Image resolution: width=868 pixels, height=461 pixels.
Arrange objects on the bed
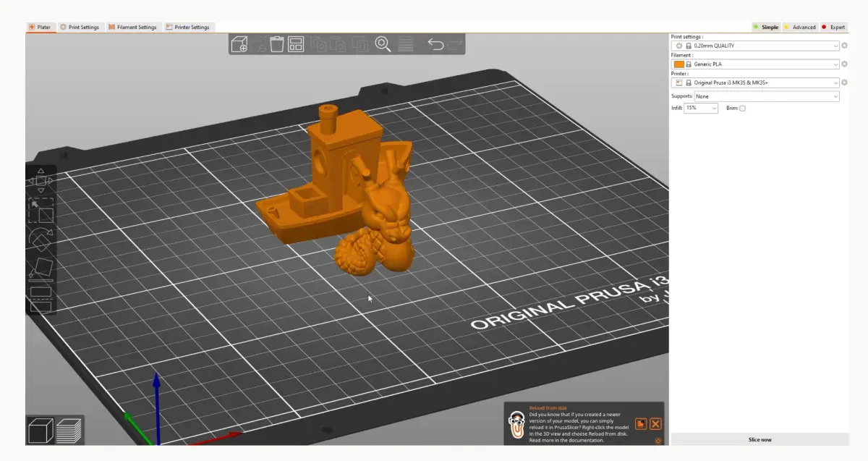tap(296, 44)
